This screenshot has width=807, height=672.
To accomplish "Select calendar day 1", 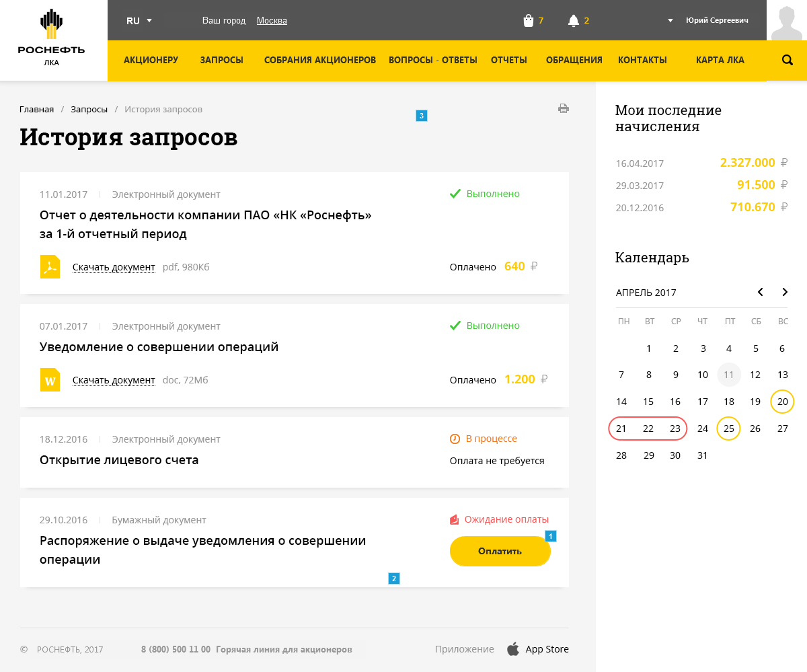I will [x=648, y=348].
